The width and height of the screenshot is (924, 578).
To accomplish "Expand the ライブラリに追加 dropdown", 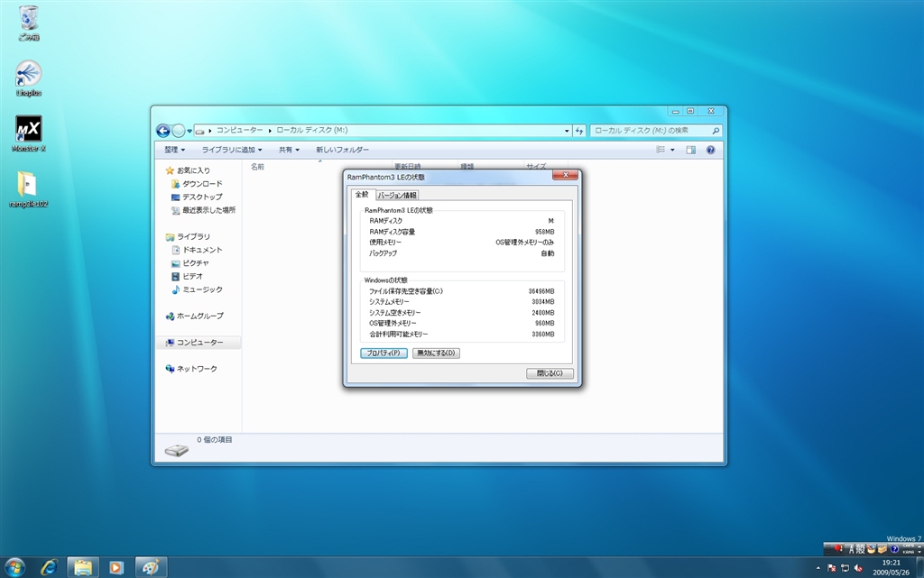I will click(x=232, y=150).
